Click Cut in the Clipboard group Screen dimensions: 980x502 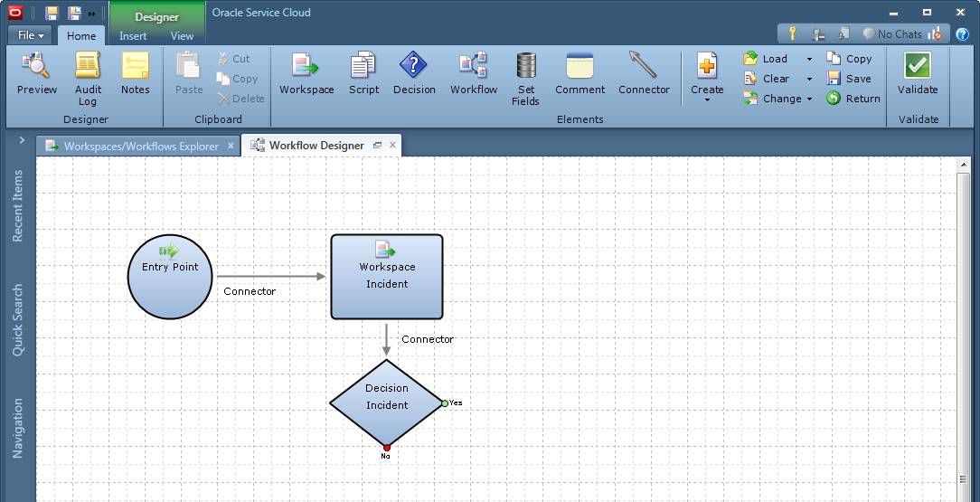click(x=233, y=59)
